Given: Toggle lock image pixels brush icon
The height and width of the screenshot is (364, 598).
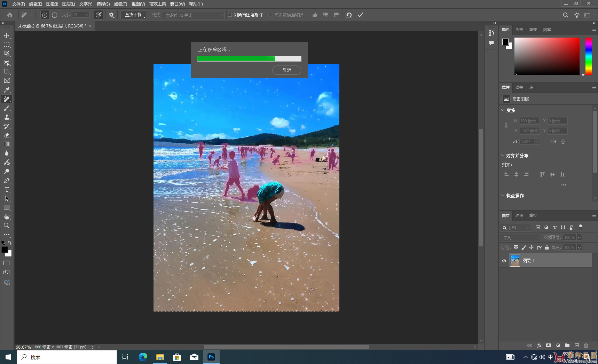Looking at the screenshot, I should pyautogui.click(x=524, y=247).
